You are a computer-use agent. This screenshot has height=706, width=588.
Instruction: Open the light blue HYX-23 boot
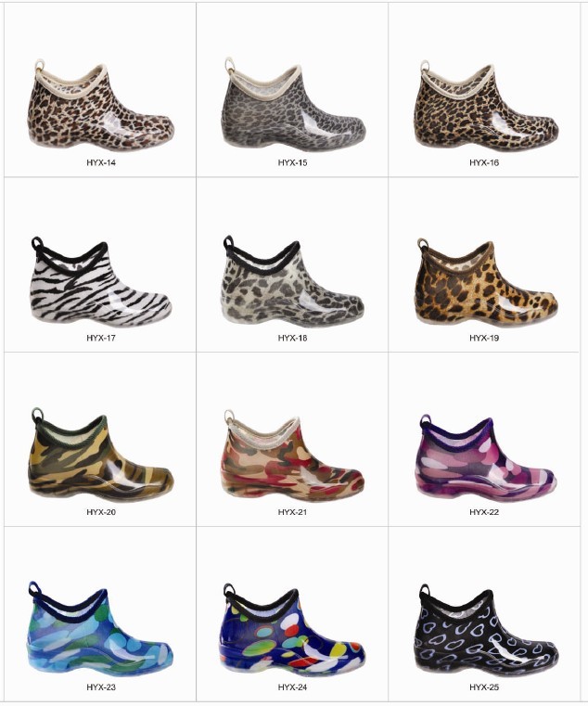(x=100, y=629)
